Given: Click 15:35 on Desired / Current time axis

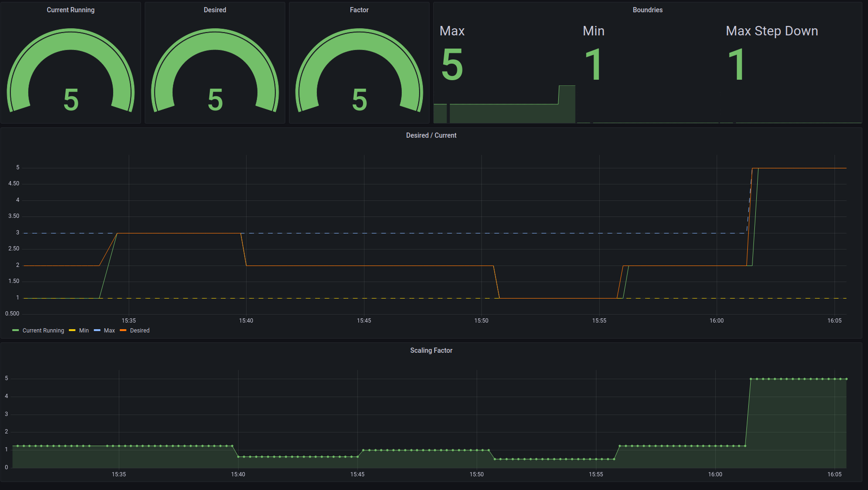Looking at the screenshot, I should tap(129, 321).
